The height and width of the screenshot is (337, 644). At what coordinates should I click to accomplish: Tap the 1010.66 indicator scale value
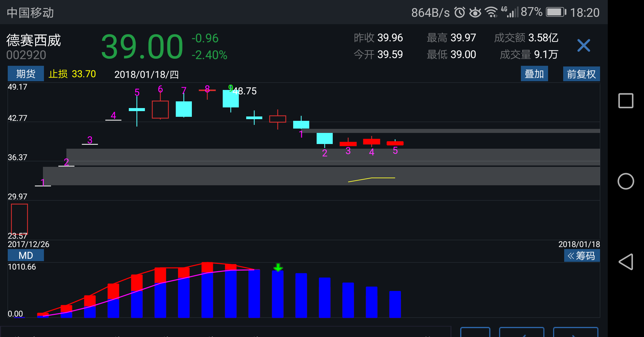(22, 267)
